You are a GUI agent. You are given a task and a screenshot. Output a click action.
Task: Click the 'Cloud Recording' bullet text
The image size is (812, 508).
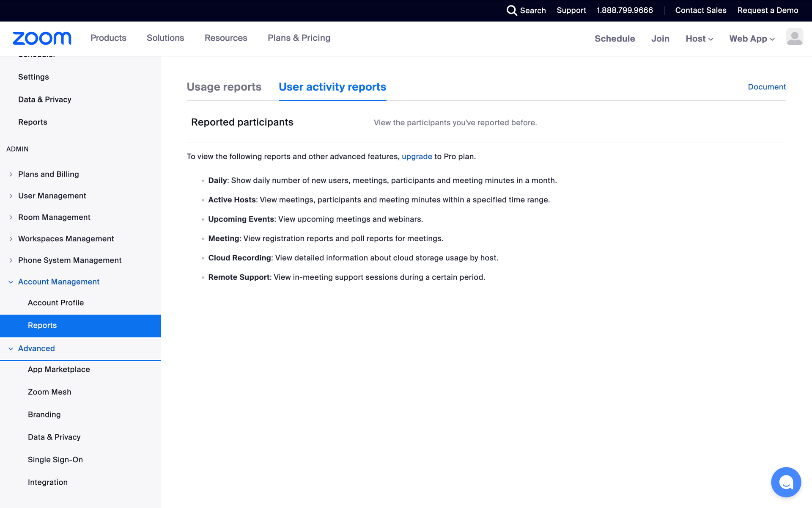point(239,258)
